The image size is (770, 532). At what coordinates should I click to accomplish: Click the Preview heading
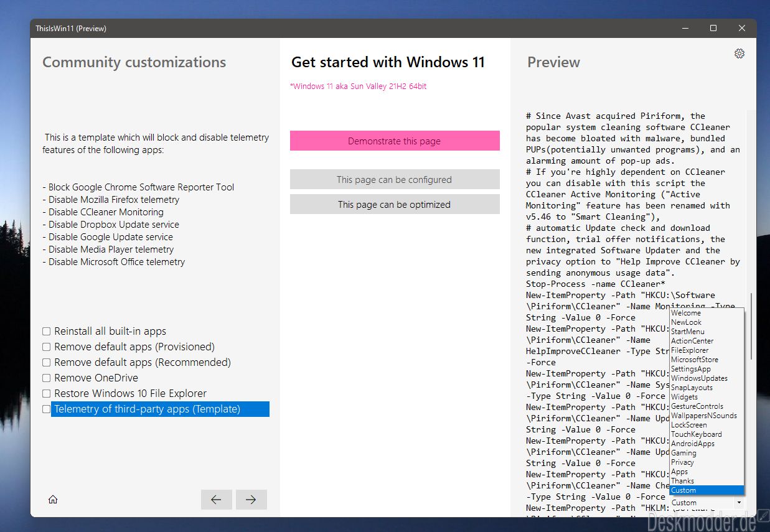tap(553, 62)
